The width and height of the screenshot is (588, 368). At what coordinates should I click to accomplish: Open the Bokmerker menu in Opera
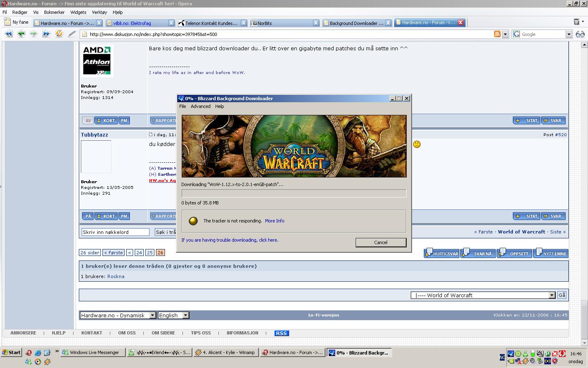coord(54,12)
